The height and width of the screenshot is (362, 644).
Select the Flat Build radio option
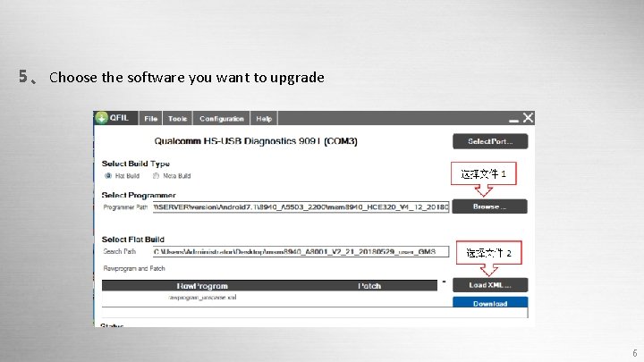[108, 176]
